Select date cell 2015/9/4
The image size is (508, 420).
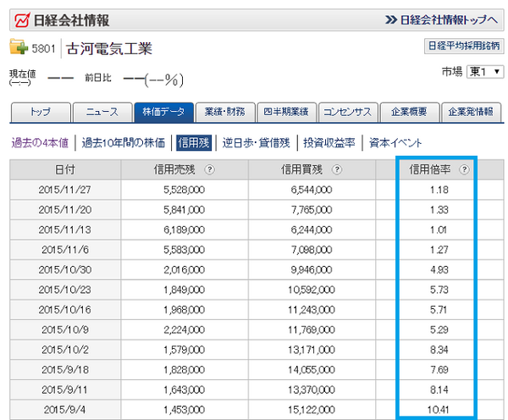click(x=65, y=410)
